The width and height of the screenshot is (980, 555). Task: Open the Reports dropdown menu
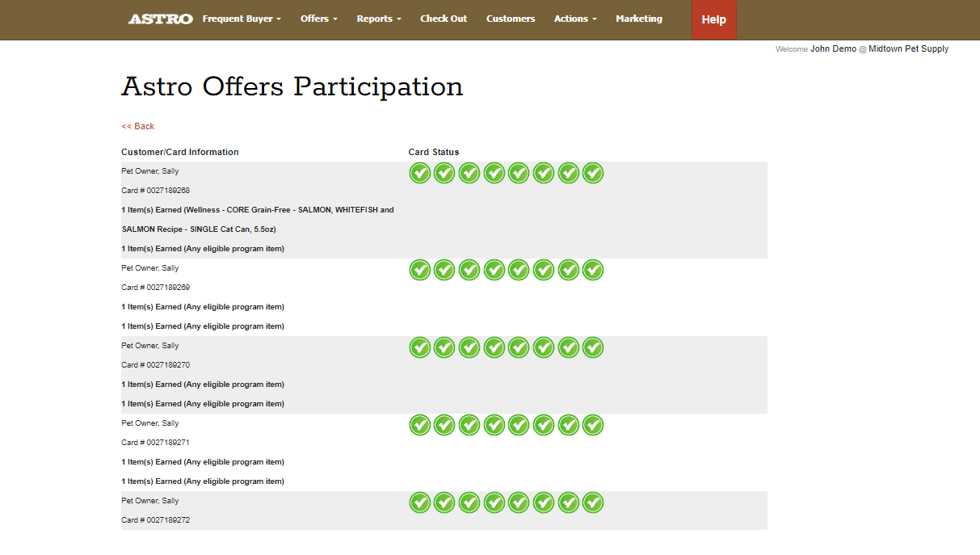(x=378, y=19)
